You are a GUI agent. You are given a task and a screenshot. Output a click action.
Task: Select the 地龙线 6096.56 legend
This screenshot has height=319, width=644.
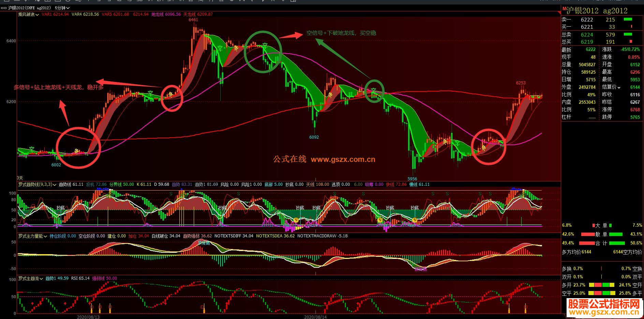pyautogui.click(x=166, y=14)
